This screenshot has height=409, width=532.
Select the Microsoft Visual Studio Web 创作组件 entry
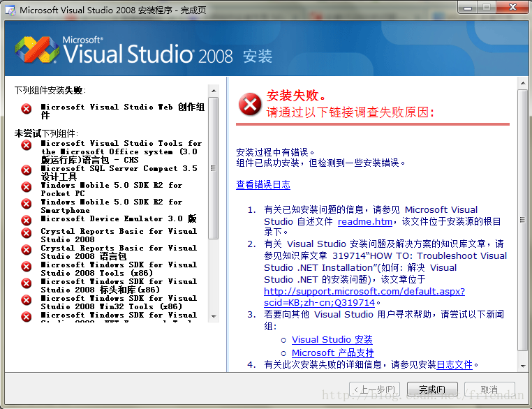tap(122, 111)
